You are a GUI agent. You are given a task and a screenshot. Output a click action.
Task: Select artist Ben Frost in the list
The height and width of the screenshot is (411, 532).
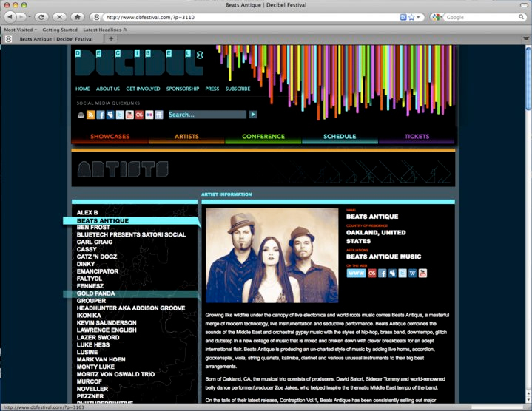point(93,228)
